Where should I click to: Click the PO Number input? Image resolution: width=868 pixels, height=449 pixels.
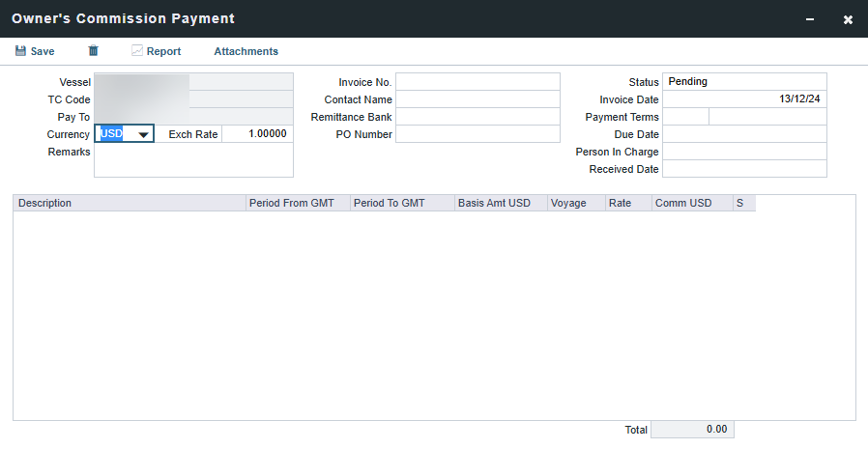[x=477, y=134]
